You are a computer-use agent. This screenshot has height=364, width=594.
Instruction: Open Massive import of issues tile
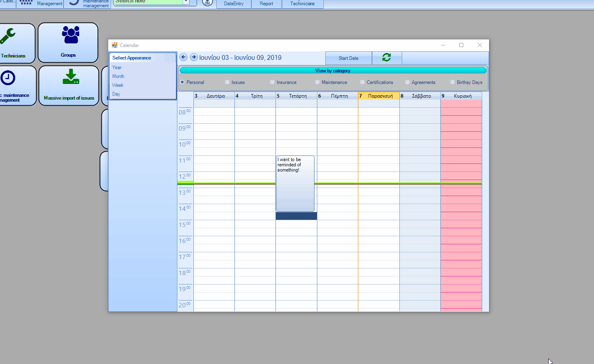coord(69,86)
